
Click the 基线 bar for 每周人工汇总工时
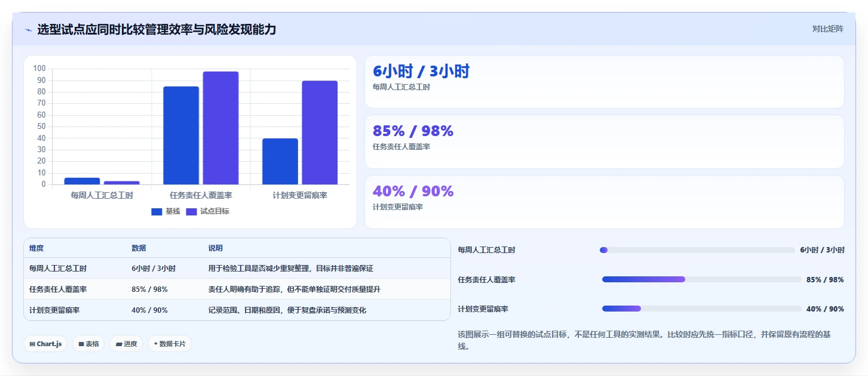click(82, 181)
